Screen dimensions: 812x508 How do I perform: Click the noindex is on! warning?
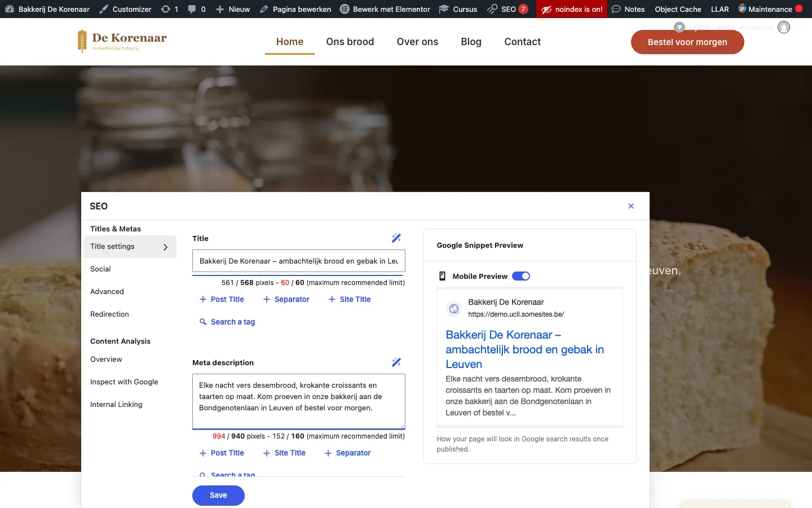(572, 9)
